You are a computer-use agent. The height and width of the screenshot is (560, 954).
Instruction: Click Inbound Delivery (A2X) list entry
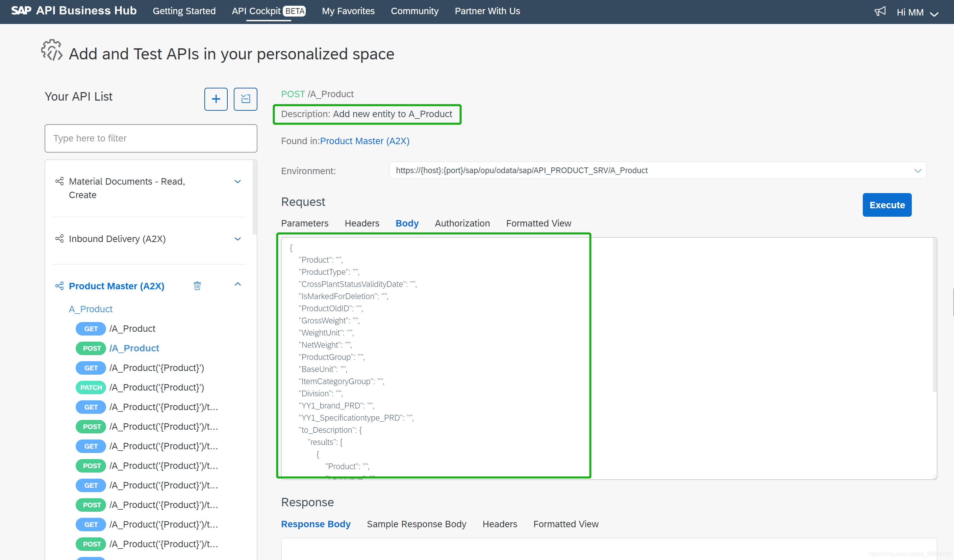[x=117, y=239]
